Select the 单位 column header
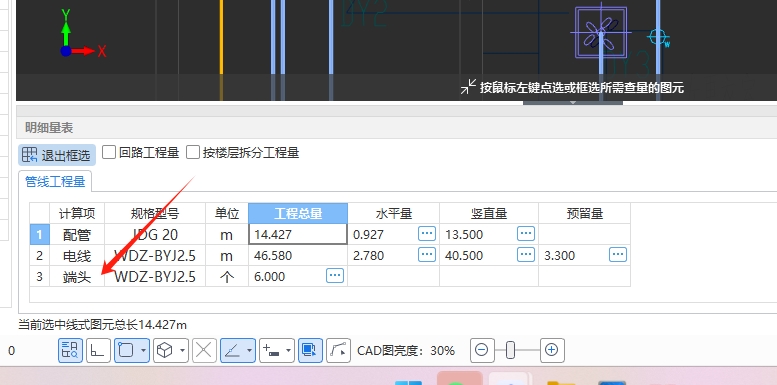Image resolution: width=777 pixels, height=385 pixels. (226, 213)
